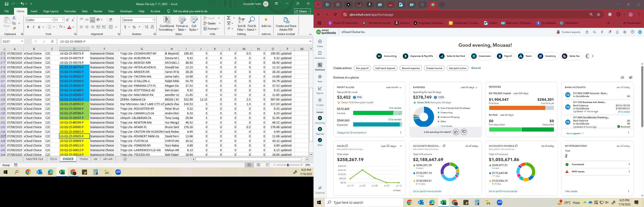The image size is (644, 207).
Task: Click QuickBooks search magnifier icon
Action: [594, 32]
